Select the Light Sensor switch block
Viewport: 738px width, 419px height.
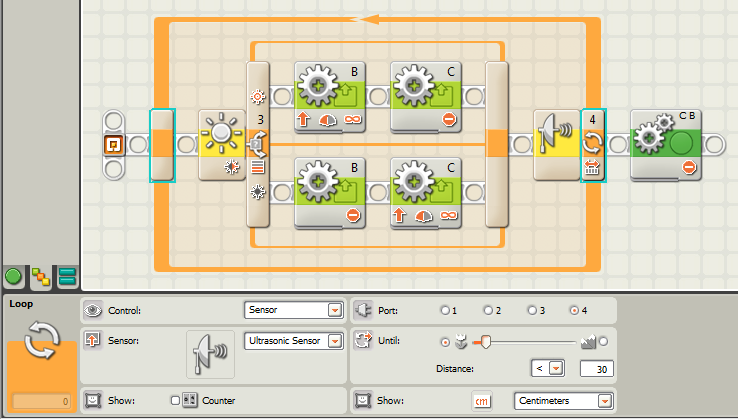220,144
